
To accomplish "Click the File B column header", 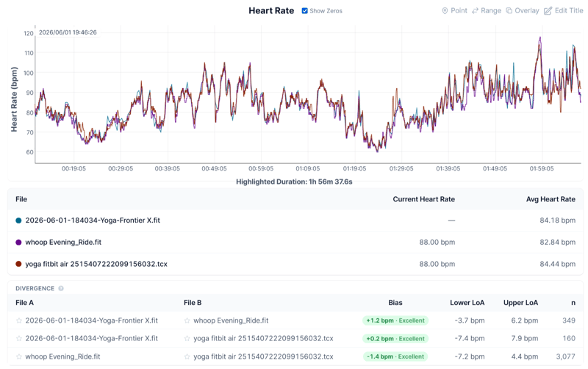I will click(193, 303).
